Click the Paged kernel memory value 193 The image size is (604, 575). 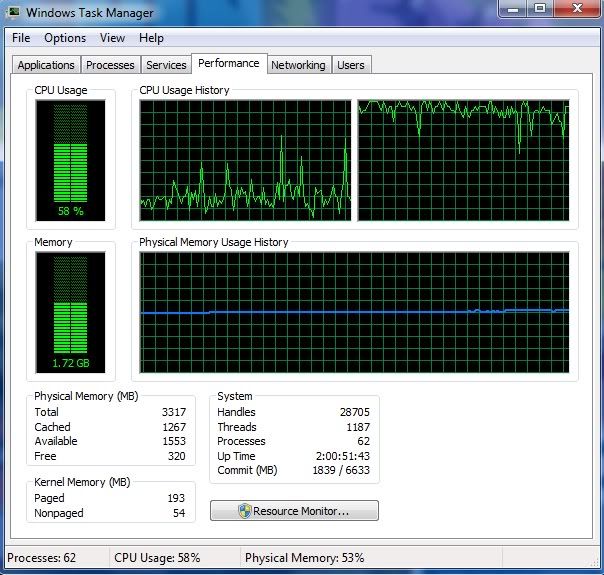tap(176, 498)
